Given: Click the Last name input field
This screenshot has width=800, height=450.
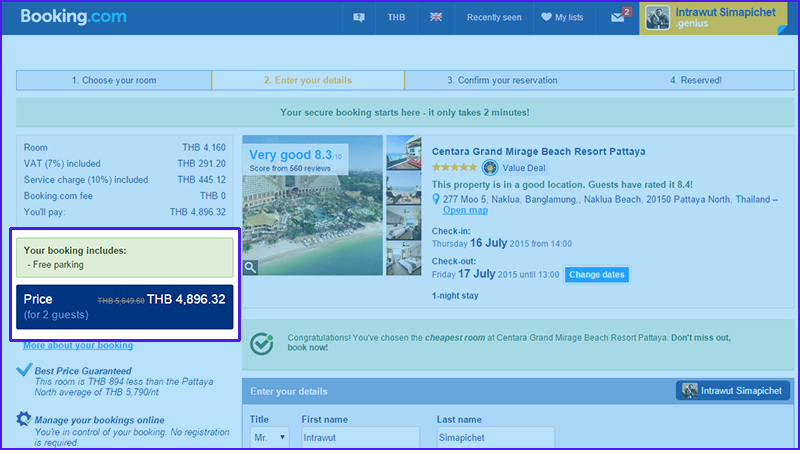Looking at the screenshot, I should [495, 438].
